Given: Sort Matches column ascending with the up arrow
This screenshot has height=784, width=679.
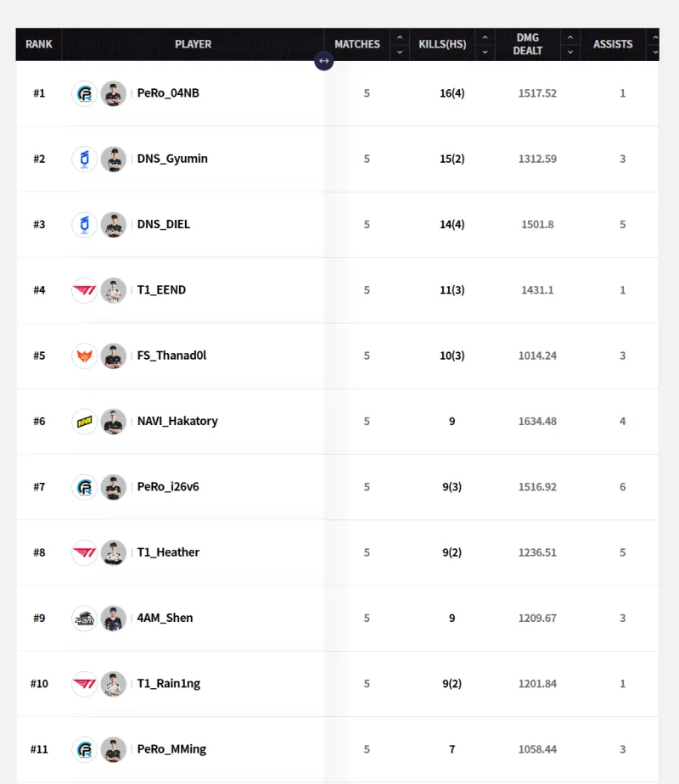Looking at the screenshot, I should pyautogui.click(x=399, y=37).
